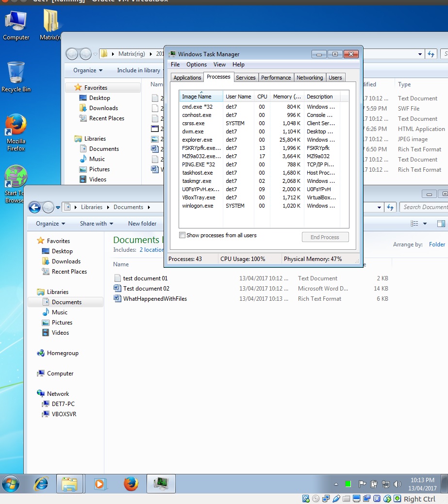Viewport: 448px width, 504px height.
Task: Open Windows Media Player taskbar icon
Action: (x=100, y=484)
